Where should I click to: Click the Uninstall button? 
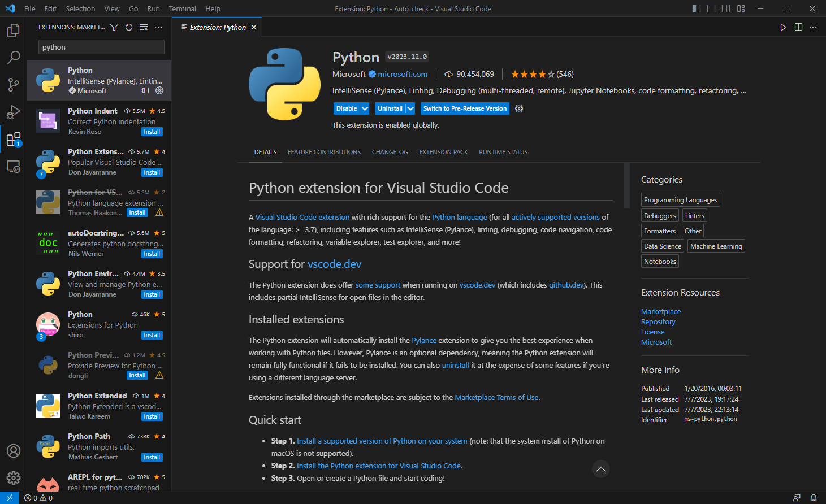[390, 108]
